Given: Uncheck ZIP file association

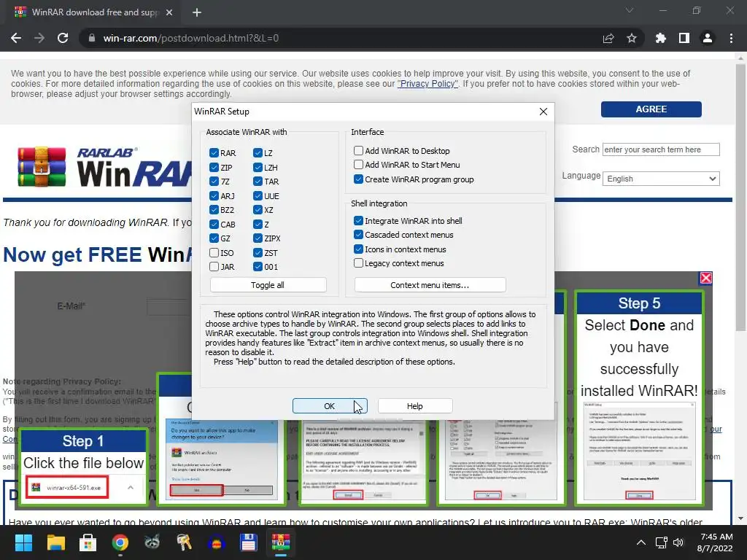Looking at the screenshot, I should point(214,167).
